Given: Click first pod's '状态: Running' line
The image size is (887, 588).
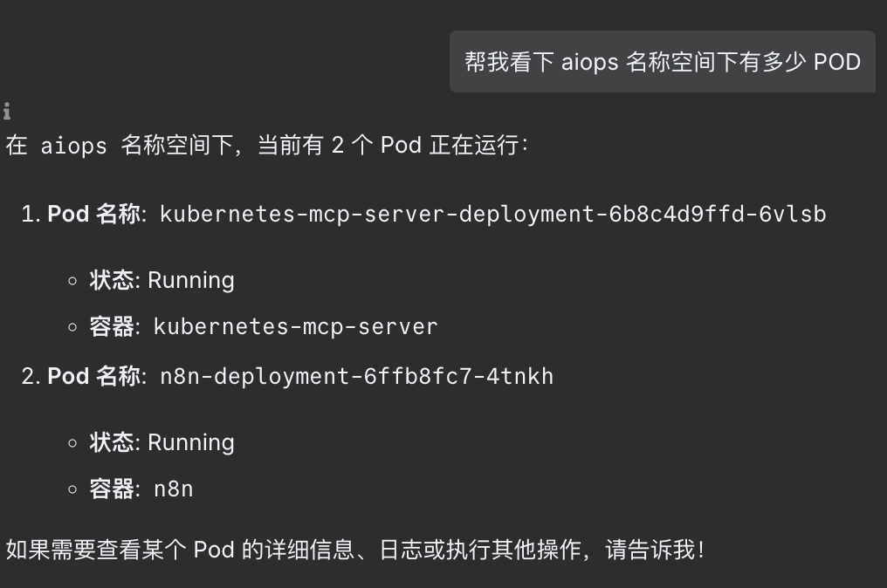Looking at the screenshot, I should 162,280.
